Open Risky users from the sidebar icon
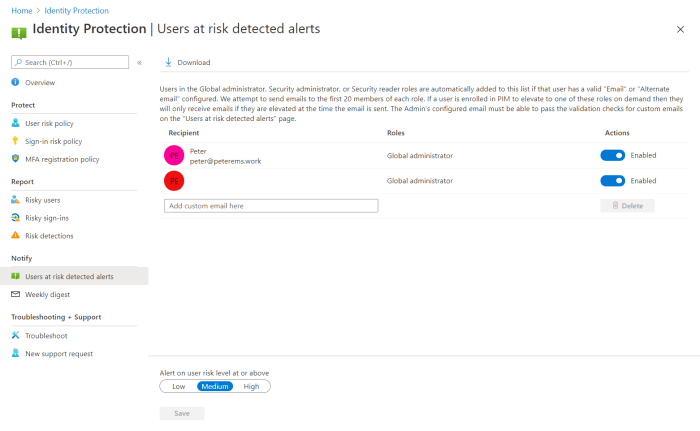The height and width of the screenshot is (431, 700). tap(16, 200)
